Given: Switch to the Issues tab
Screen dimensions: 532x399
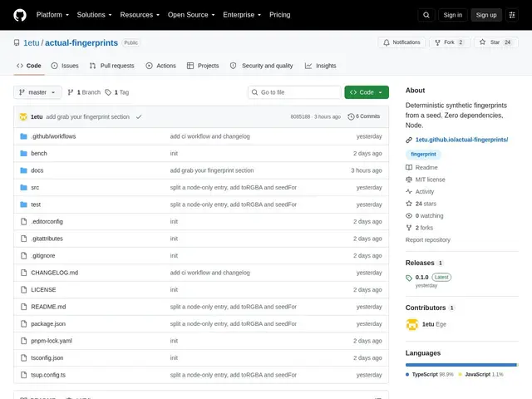Looking at the screenshot, I should tap(65, 66).
